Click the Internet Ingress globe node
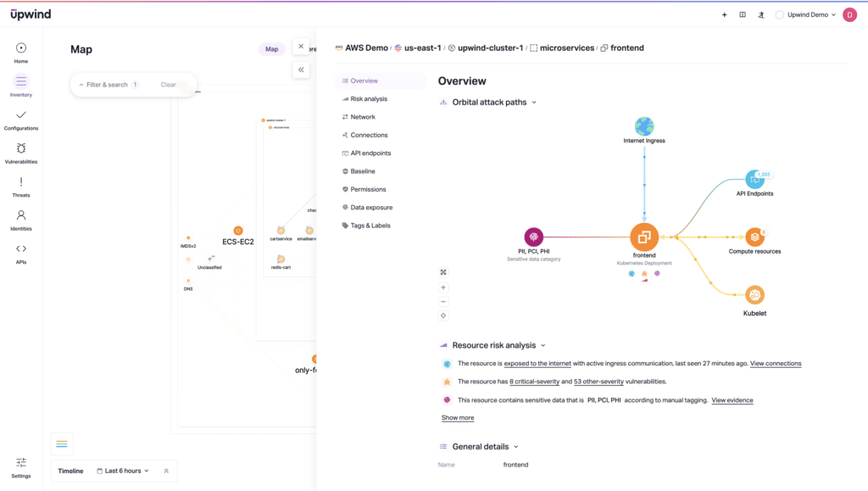 click(644, 126)
